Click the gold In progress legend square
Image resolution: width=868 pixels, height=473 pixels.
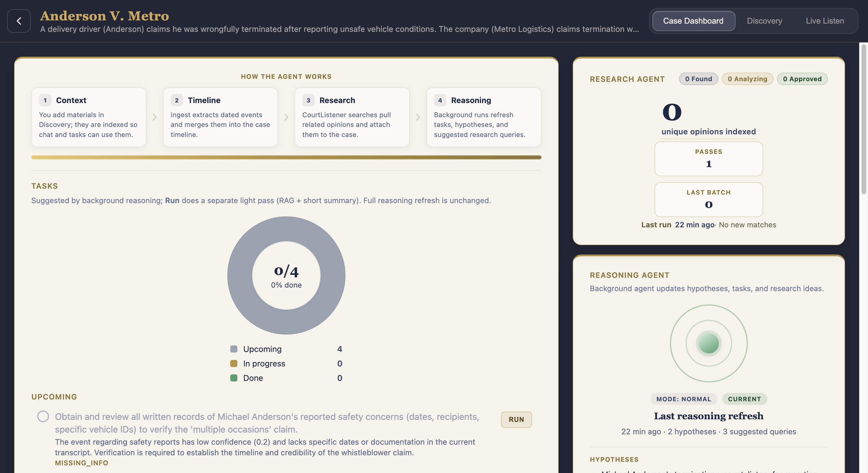234,363
